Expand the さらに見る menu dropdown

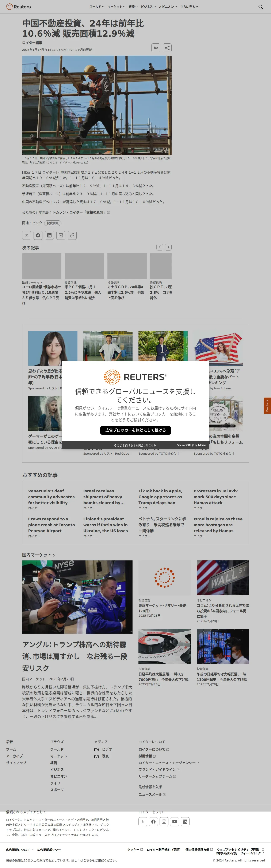coord(189,7)
